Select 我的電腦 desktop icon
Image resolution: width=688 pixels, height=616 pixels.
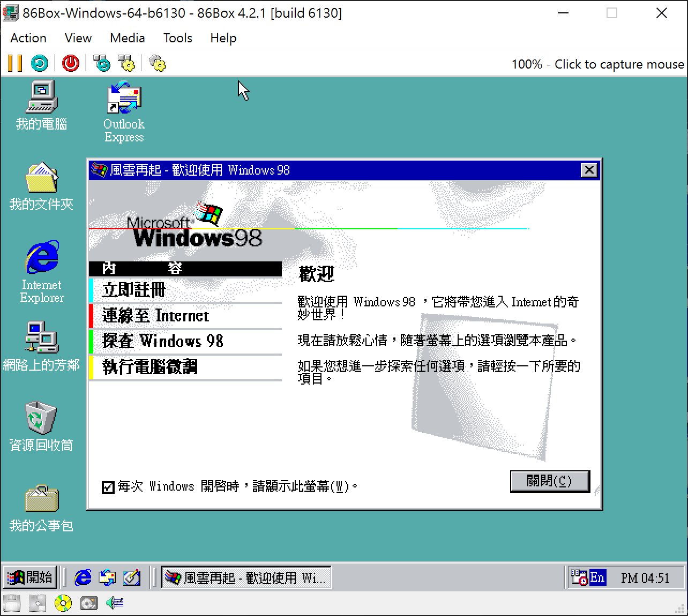(x=42, y=106)
